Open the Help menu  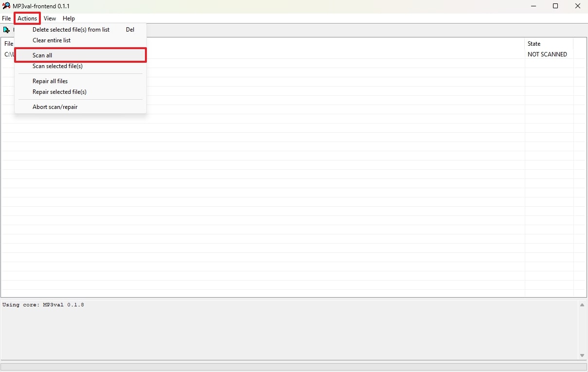pyautogui.click(x=69, y=18)
